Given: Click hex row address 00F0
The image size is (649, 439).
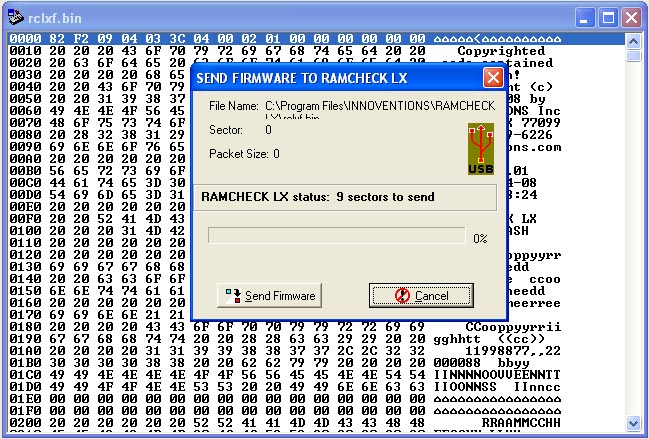Looking at the screenshot, I should pyautogui.click(x=25, y=219).
